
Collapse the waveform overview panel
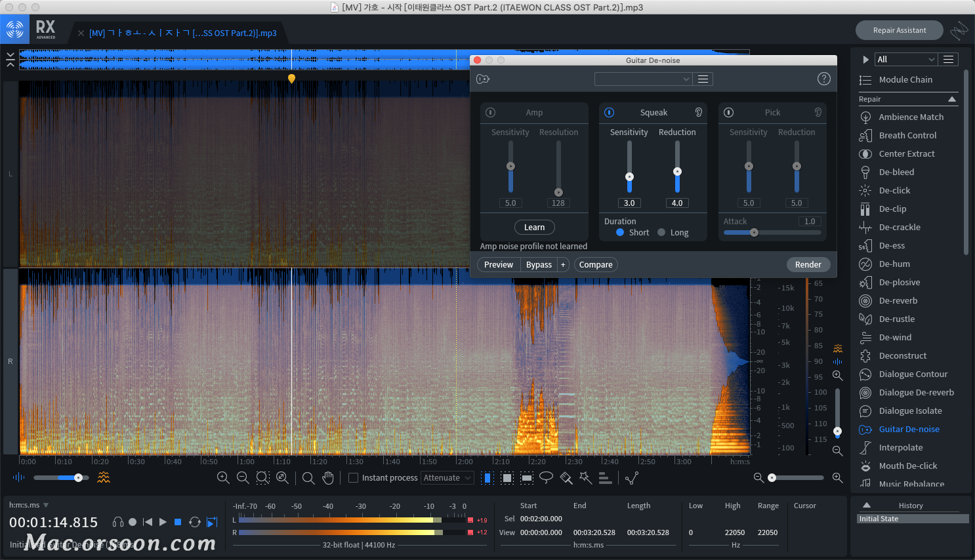(x=10, y=60)
